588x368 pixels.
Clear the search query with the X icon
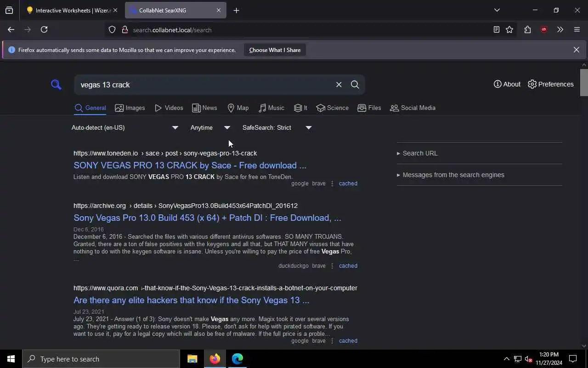click(339, 85)
